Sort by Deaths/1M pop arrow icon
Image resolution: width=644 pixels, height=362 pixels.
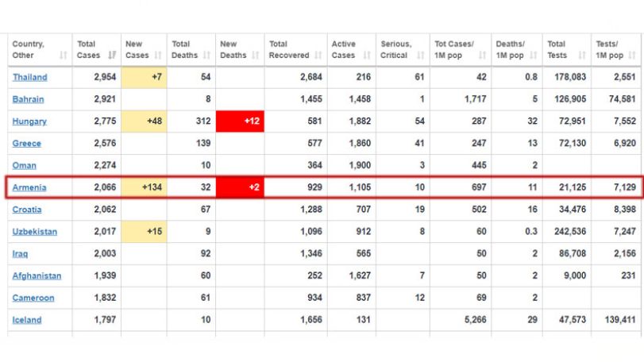(534, 55)
